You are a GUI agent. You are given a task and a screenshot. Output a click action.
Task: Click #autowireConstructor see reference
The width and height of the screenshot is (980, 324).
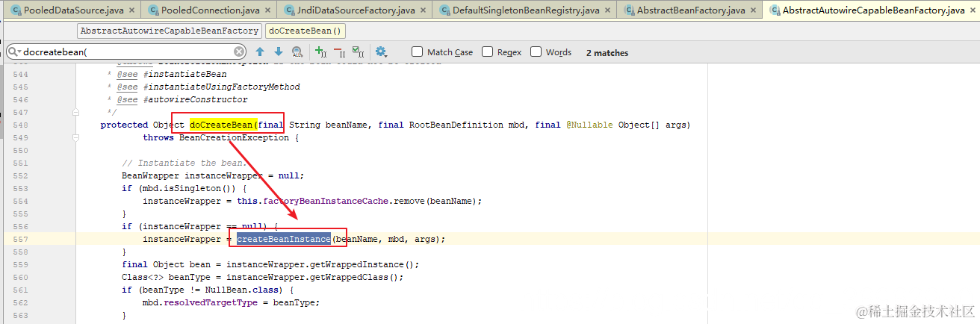point(195,99)
